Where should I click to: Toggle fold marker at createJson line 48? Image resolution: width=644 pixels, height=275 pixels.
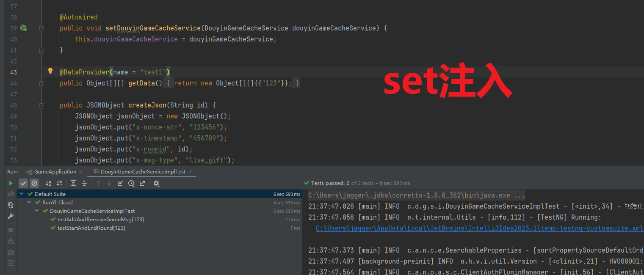(x=41, y=105)
